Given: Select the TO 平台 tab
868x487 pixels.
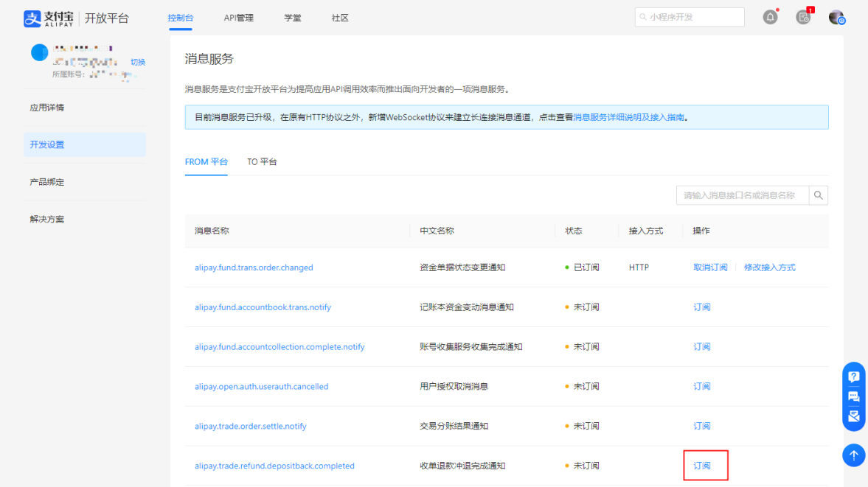Looking at the screenshot, I should pos(262,162).
